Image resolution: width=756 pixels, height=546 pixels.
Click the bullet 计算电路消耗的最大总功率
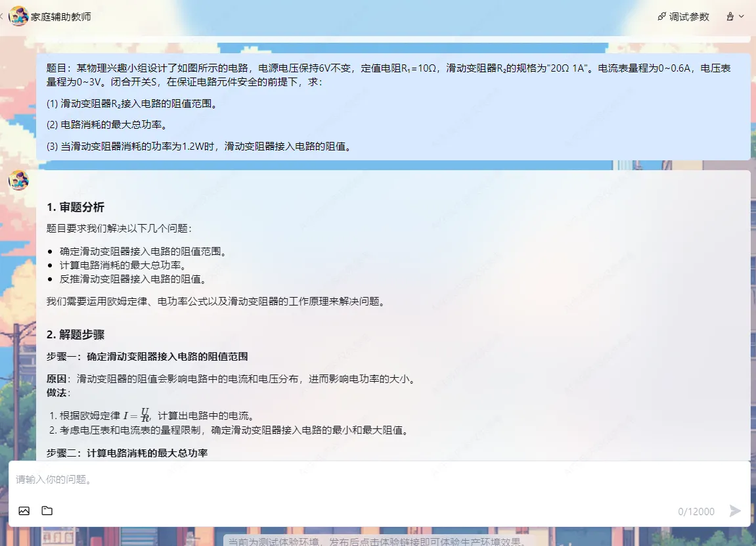123,265
